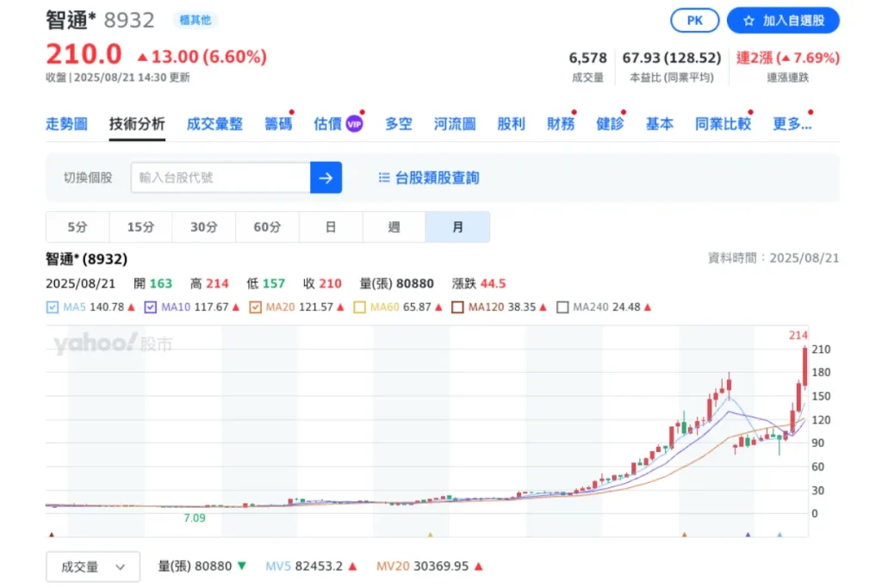Click the dark red marker at the chart's left edge
The image size is (882, 588).
[x=52, y=535]
